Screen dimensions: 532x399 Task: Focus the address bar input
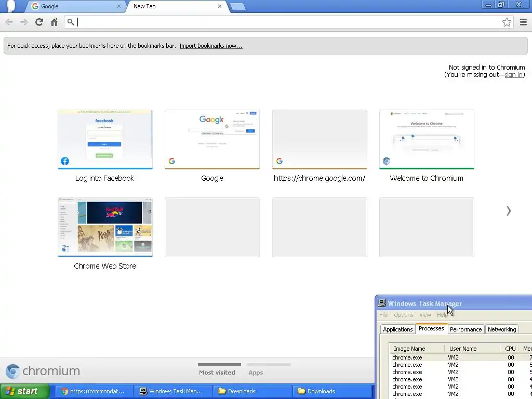coord(288,22)
